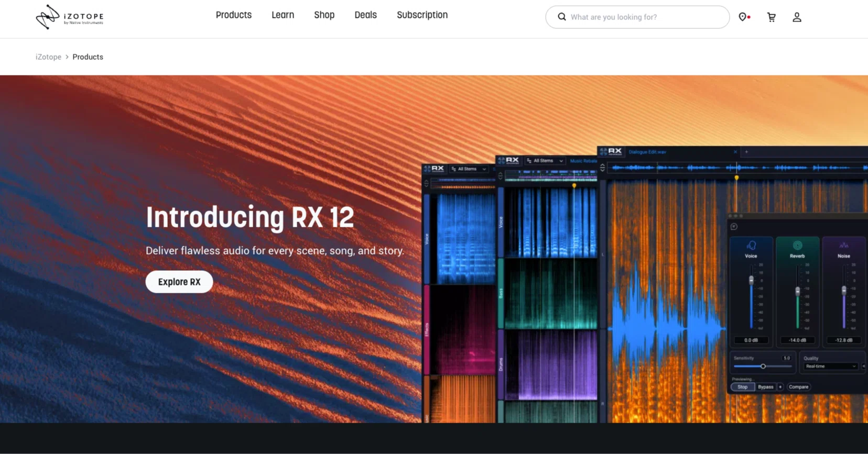Open the location pin region selector
868x454 pixels.
[x=744, y=17]
